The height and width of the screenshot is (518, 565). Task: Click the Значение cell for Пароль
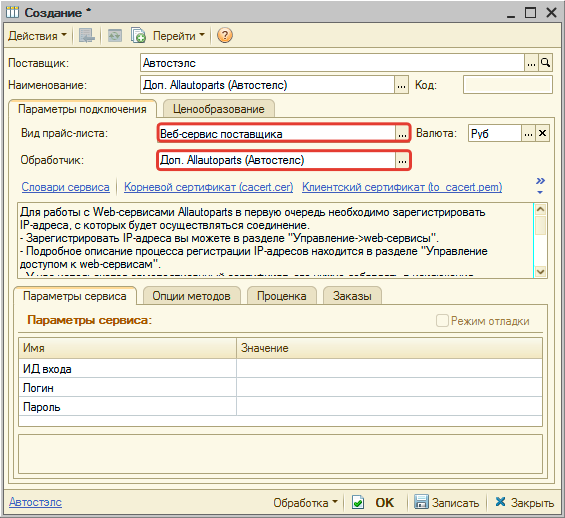coord(389,407)
